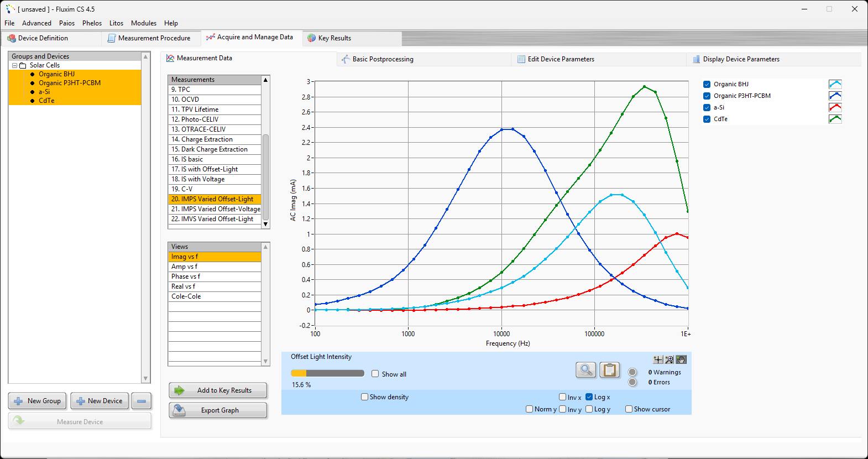868x459 pixels.
Task: Select the pan hand graph tool
Action: (681, 359)
